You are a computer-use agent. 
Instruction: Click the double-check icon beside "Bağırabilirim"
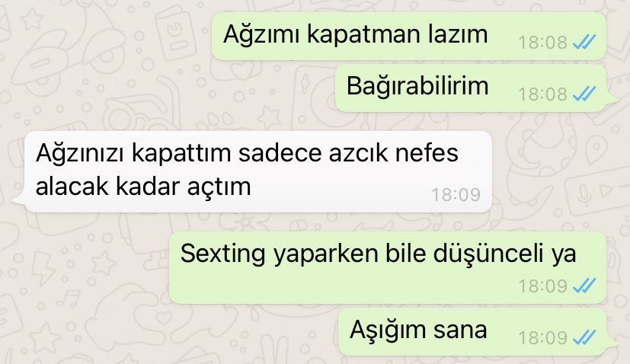[x=584, y=94]
